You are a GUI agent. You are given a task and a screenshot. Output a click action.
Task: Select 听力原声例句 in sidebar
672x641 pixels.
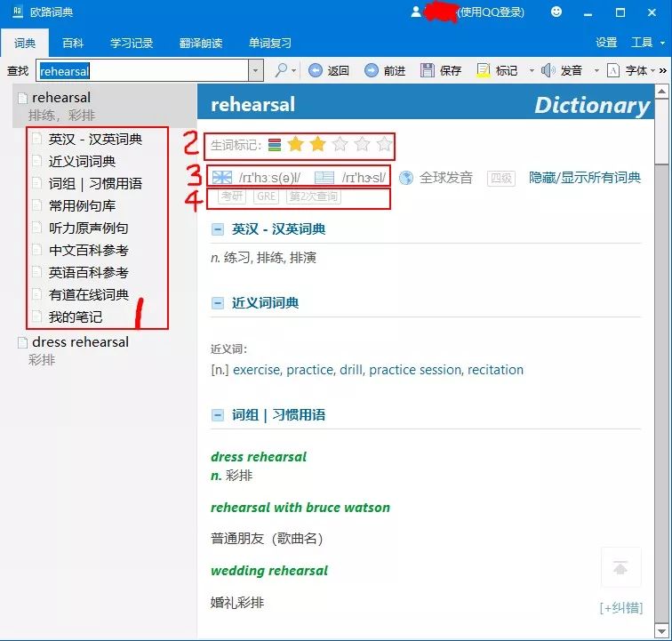coord(88,228)
